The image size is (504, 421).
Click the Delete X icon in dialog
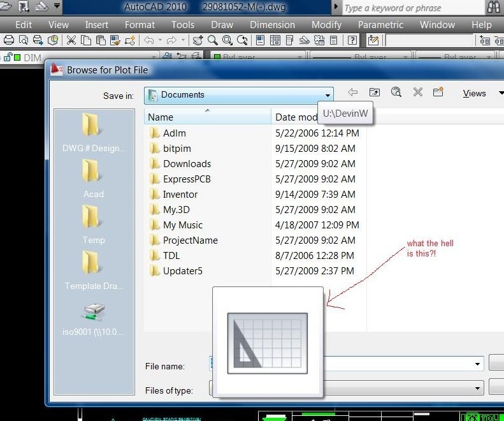tap(417, 92)
